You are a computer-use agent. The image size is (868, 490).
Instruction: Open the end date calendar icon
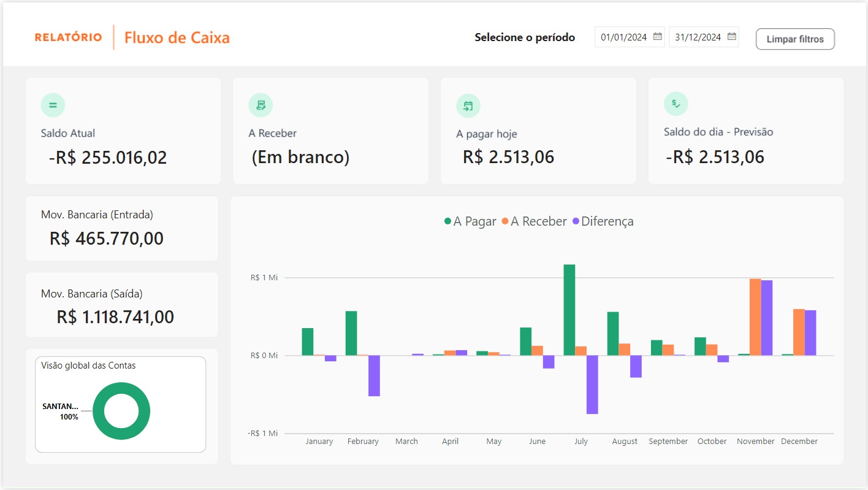point(731,36)
